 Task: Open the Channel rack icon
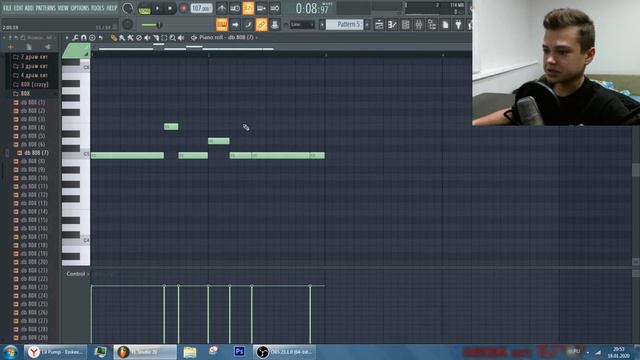405,25
